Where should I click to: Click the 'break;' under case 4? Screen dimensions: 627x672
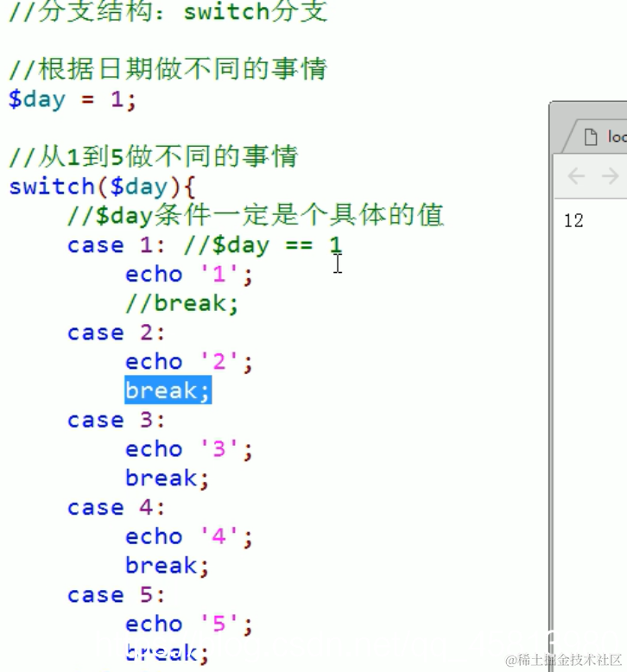[168, 566]
